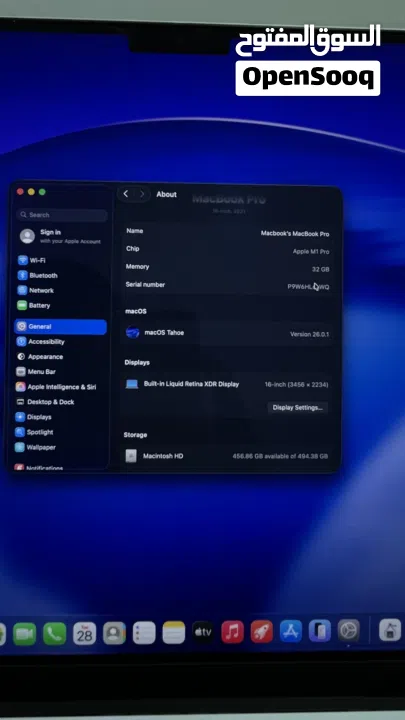Open Accessibility settings

click(40, 342)
